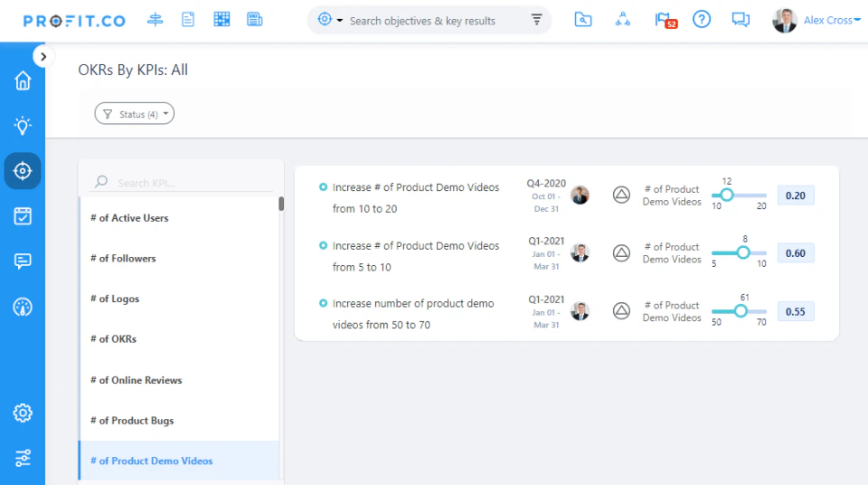Click the 0.55 score box
Image resolution: width=868 pixels, height=485 pixels.
pos(796,311)
